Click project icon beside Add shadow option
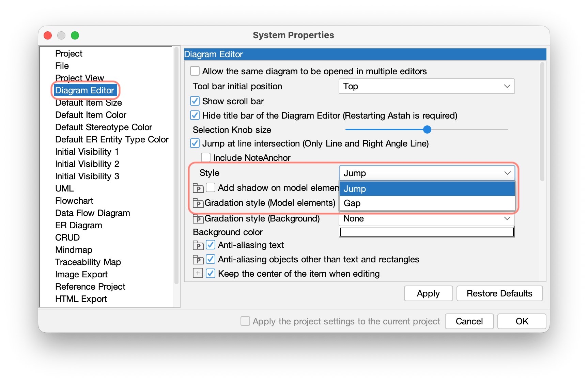Viewport: 588px width, 383px height. tap(198, 188)
